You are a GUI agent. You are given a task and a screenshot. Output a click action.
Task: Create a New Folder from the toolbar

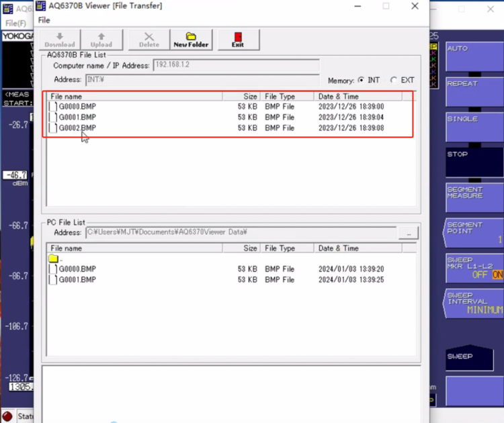pyautogui.click(x=191, y=40)
